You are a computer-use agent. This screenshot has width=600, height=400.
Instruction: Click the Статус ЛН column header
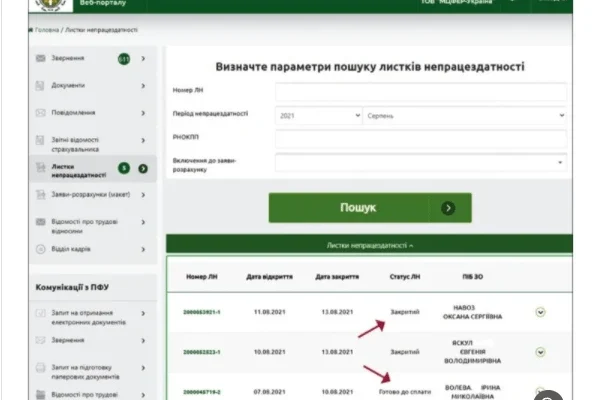coord(405,277)
